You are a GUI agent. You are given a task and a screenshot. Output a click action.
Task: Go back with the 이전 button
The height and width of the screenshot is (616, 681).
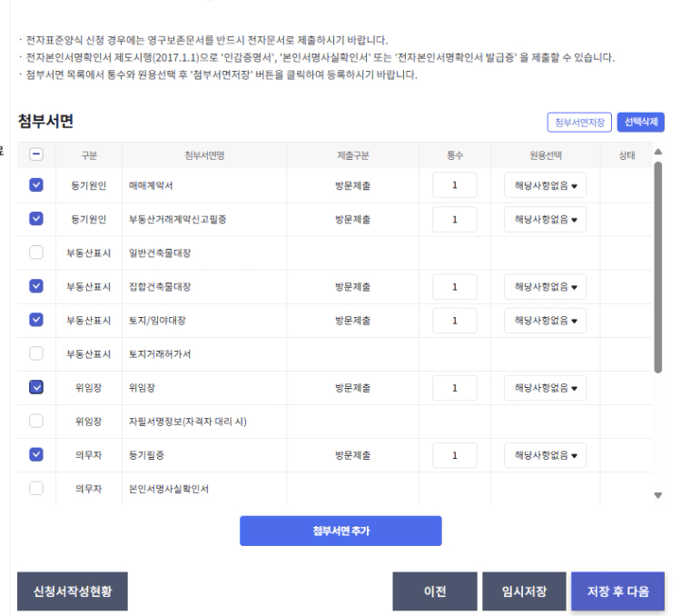pyautogui.click(x=435, y=591)
